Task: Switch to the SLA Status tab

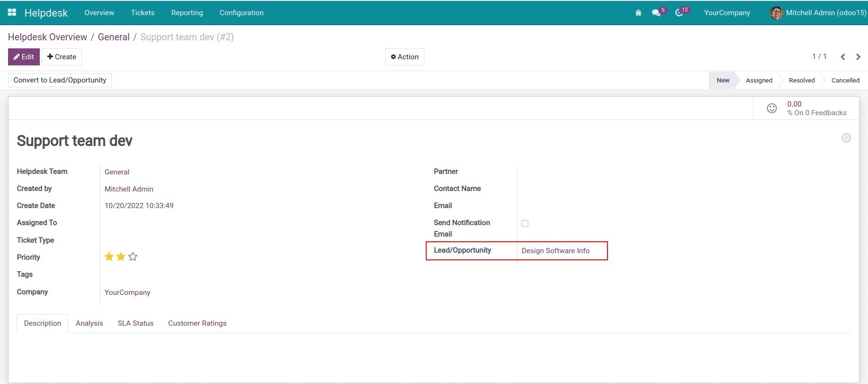Action: (x=136, y=323)
